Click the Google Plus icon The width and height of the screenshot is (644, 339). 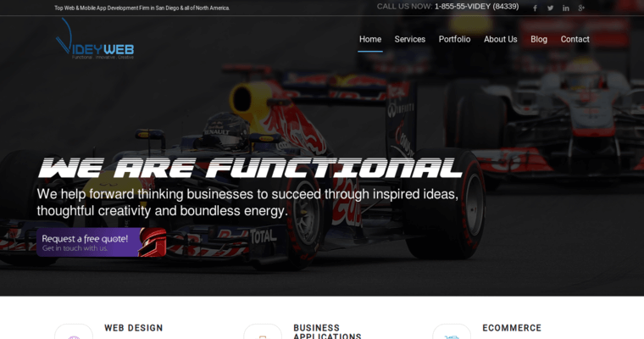tap(581, 8)
